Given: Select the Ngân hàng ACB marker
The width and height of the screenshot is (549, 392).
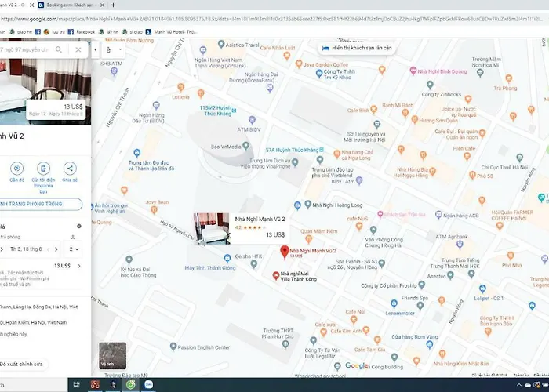Looking at the screenshot, I should [x=438, y=214].
